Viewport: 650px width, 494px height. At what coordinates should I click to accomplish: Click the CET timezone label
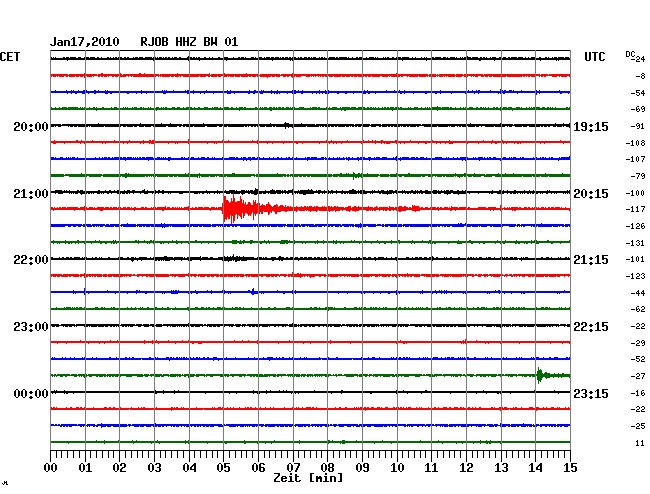pos(10,57)
